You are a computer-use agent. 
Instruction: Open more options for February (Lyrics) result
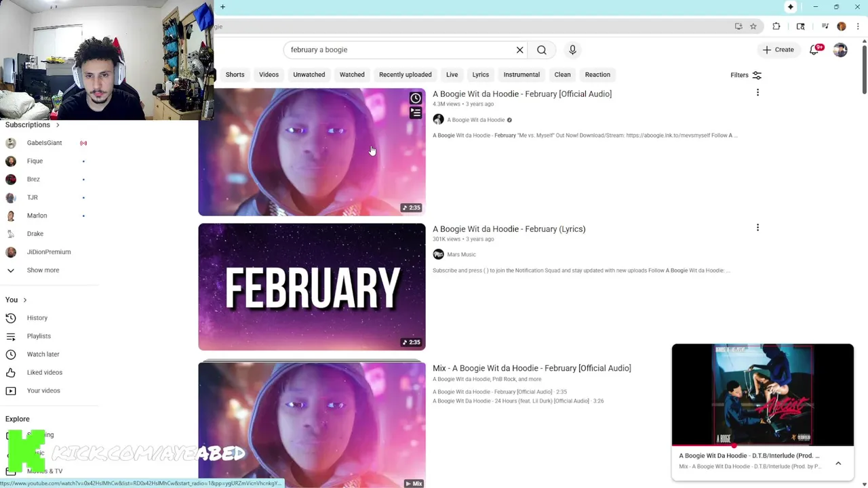[x=757, y=228]
